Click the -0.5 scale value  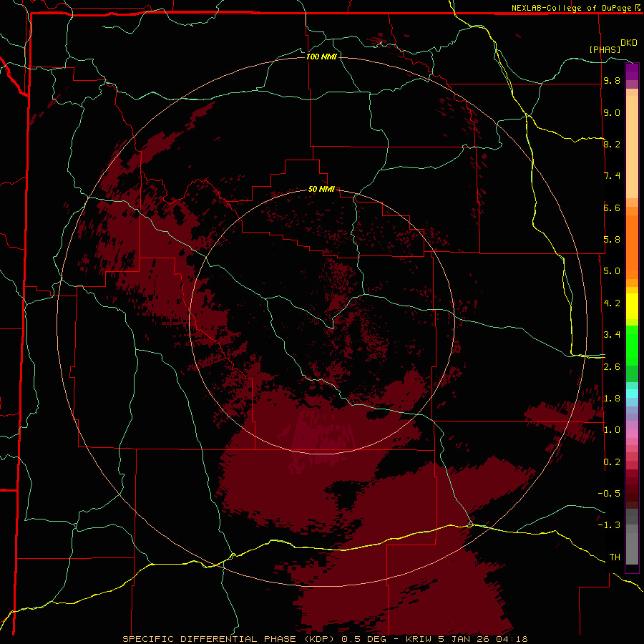click(609, 494)
